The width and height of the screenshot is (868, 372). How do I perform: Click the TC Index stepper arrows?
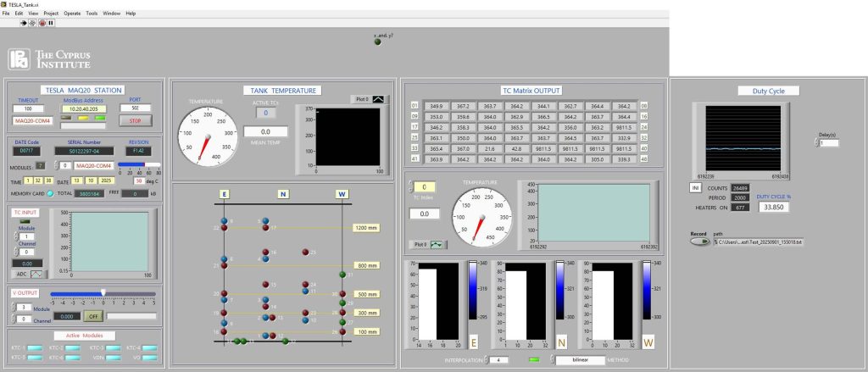click(x=411, y=186)
